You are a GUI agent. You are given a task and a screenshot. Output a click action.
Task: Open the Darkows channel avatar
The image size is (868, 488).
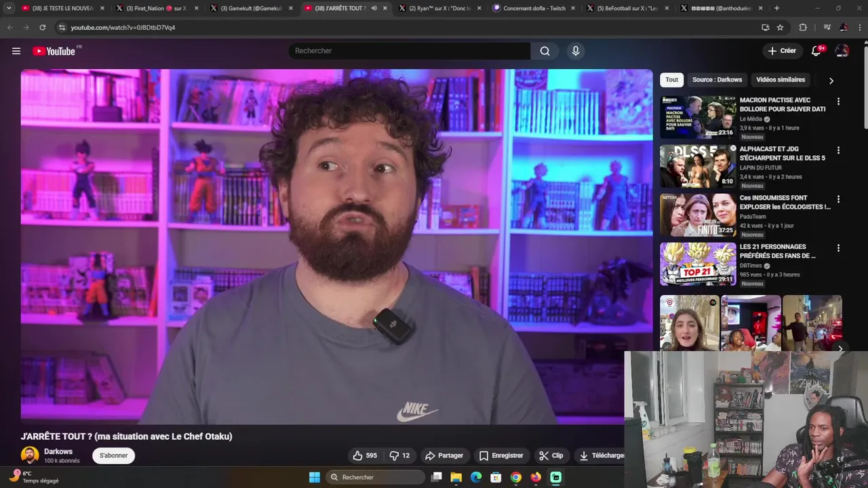click(30, 455)
